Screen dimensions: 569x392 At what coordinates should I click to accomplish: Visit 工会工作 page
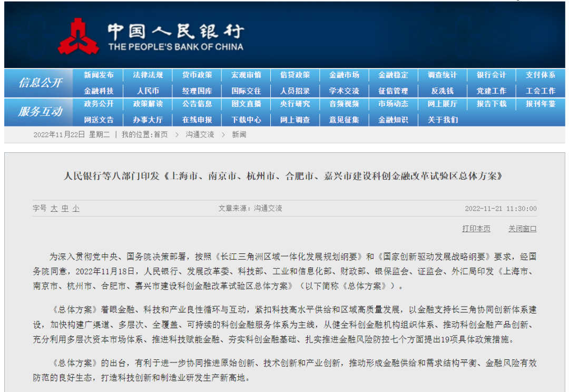[541, 91]
